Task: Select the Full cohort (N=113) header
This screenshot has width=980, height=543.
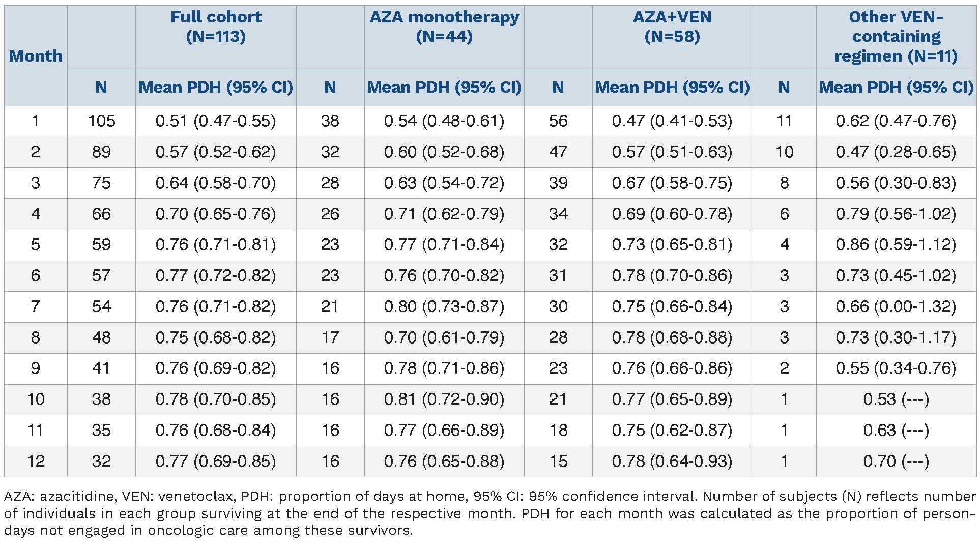Action: pos(216,26)
